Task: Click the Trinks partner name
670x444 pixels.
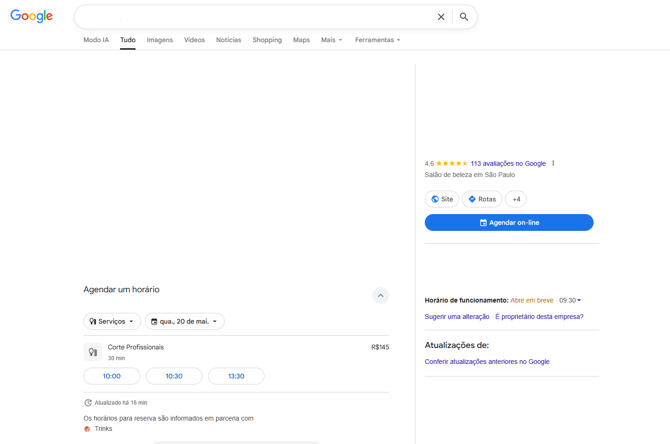Action: click(103, 429)
